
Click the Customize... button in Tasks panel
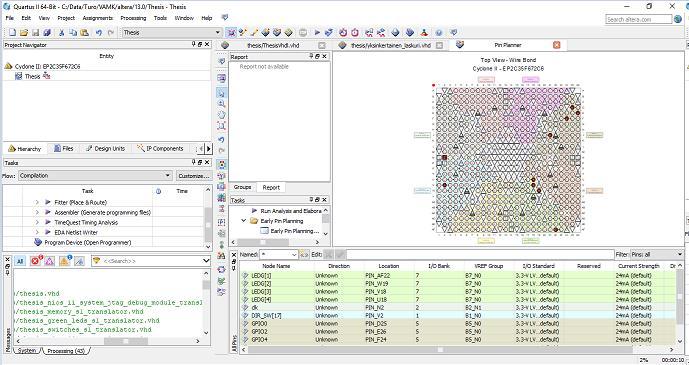(x=193, y=176)
